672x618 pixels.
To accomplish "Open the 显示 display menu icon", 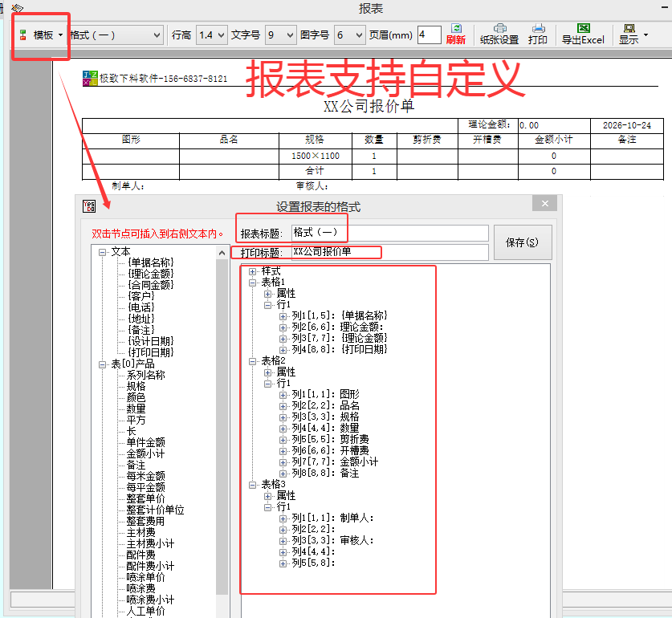I will [629, 29].
